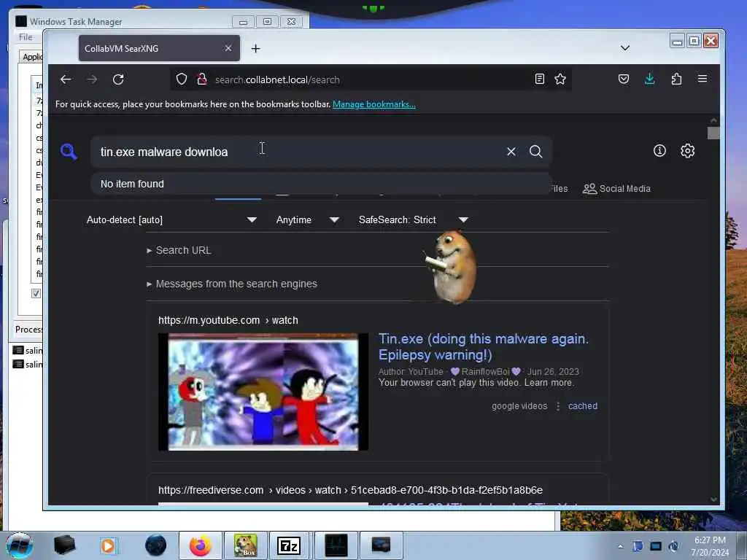Image resolution: width=747 pixels, height=560 pixels.
Task: Open the SafeSearch: Strict dropdown
Action: click(x=414, y=220)
